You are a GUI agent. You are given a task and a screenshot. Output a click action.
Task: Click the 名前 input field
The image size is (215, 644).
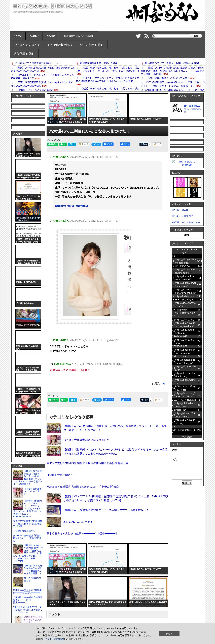(187, 455)
